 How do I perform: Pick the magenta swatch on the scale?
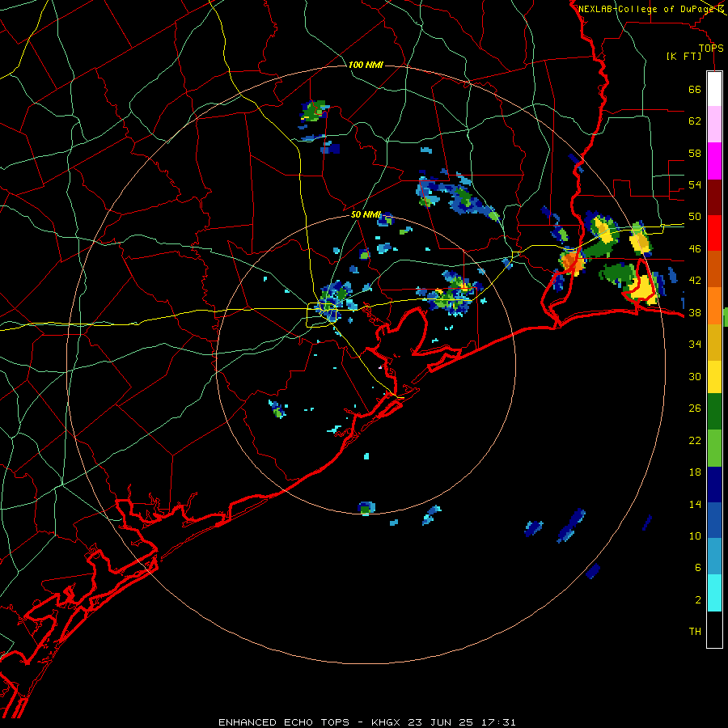click(x=714, y=160)
